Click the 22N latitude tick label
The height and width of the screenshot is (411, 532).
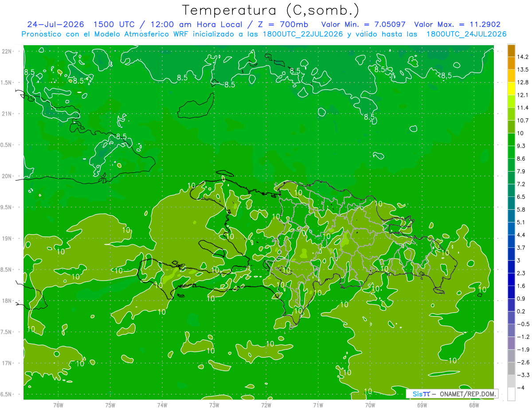[x=7, y=51]
